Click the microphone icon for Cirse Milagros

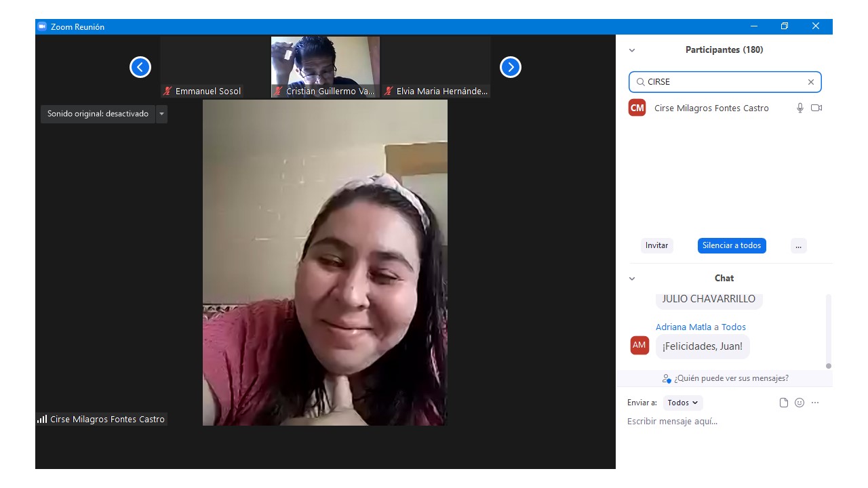pos(800,108)
